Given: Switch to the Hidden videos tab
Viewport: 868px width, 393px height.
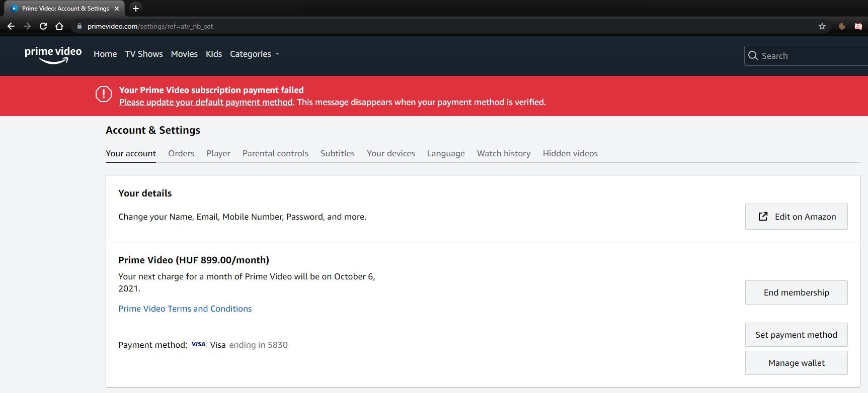Looking at the screenshot, I should 570,153.
